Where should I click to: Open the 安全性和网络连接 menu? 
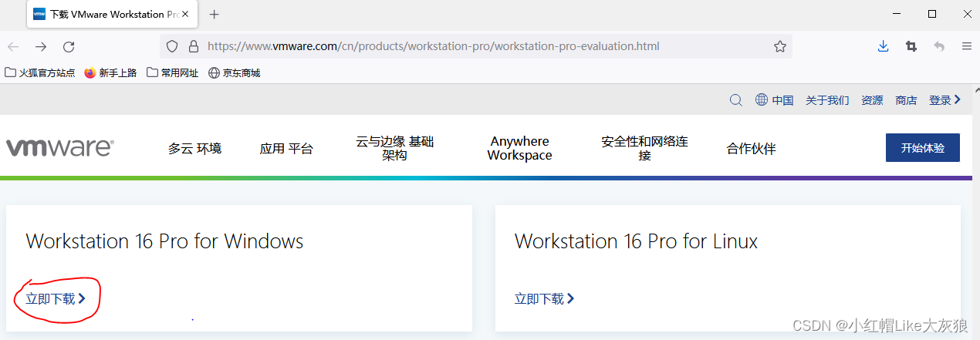644,148
